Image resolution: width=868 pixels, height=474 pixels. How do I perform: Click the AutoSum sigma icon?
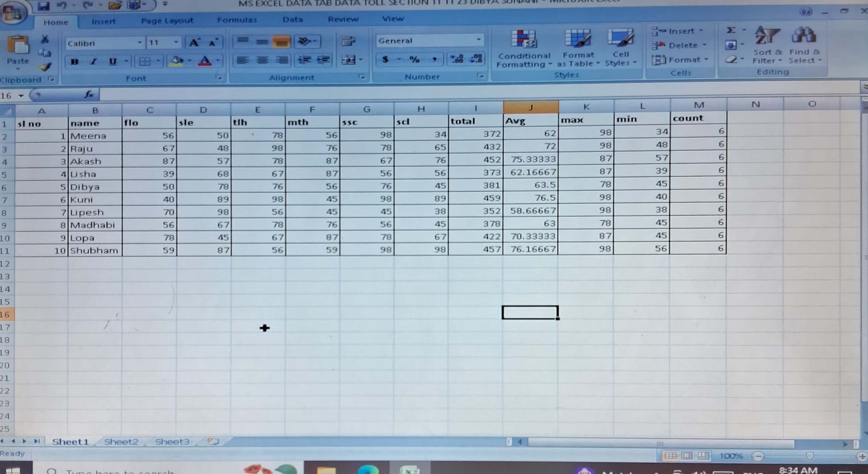click(x=731, y=31)
